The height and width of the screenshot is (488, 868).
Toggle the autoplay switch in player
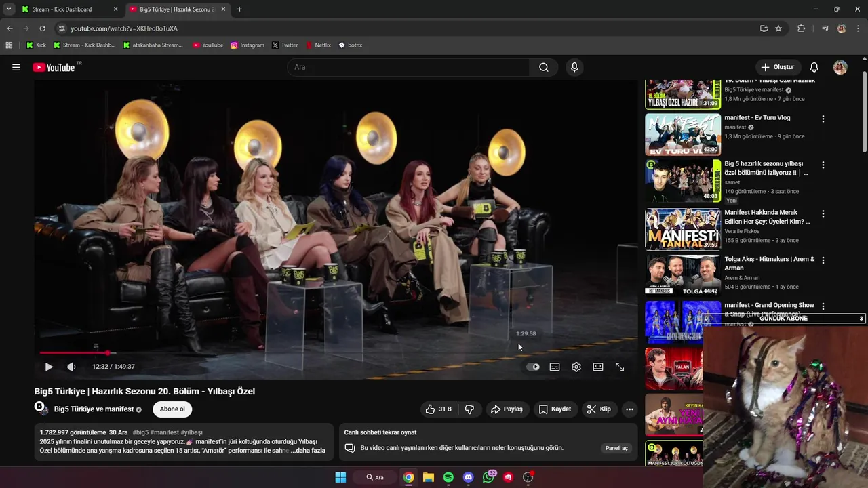tap(533, 367)
